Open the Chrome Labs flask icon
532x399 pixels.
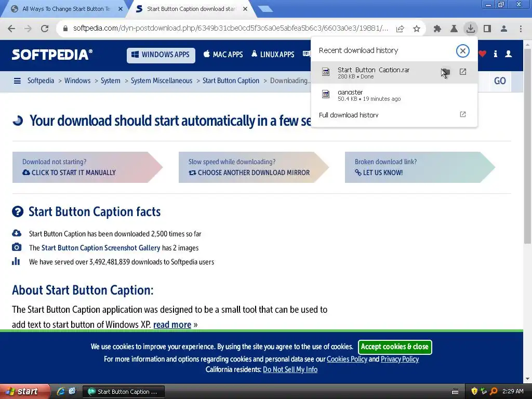pos(454,29)
